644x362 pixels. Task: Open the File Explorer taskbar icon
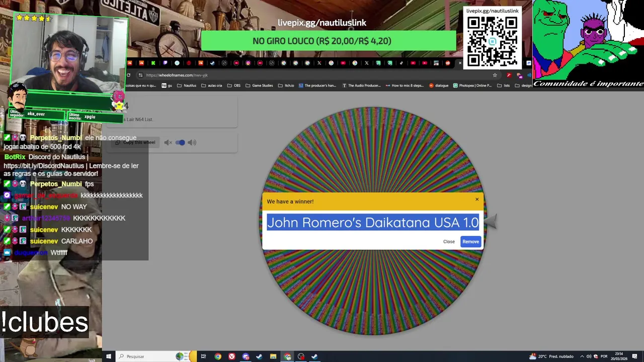pos(273,356)
